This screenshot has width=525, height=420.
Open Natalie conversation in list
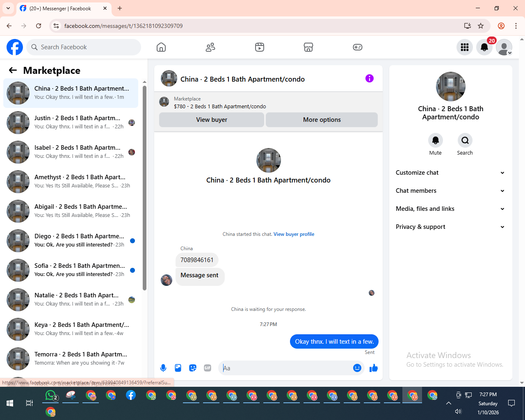click(x=71, y=300)
